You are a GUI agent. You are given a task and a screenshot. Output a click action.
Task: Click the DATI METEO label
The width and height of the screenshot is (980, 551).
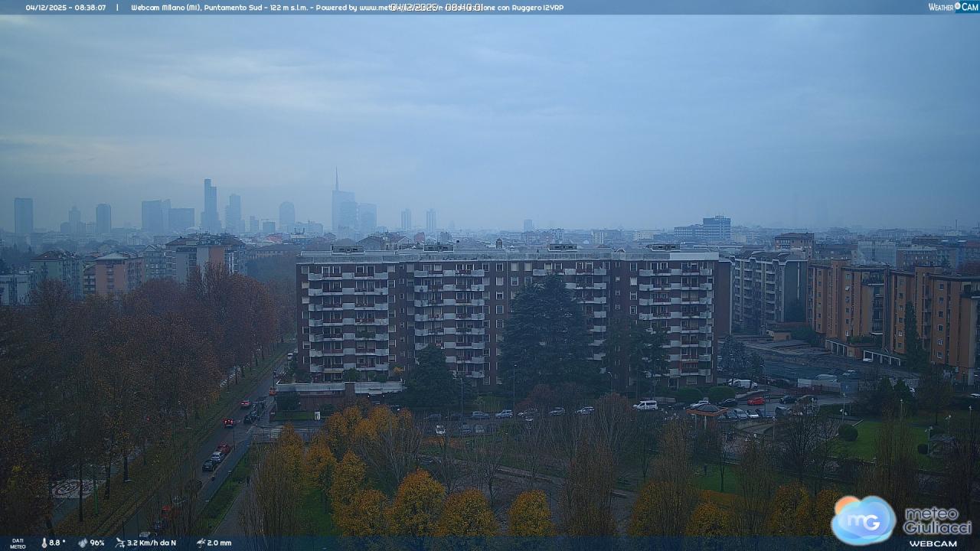tap(17, 543)
